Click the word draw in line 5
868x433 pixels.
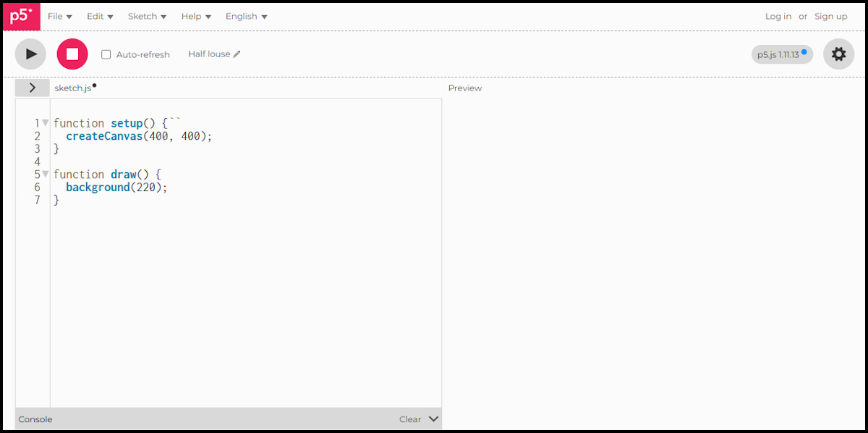(x=123, y=175)
